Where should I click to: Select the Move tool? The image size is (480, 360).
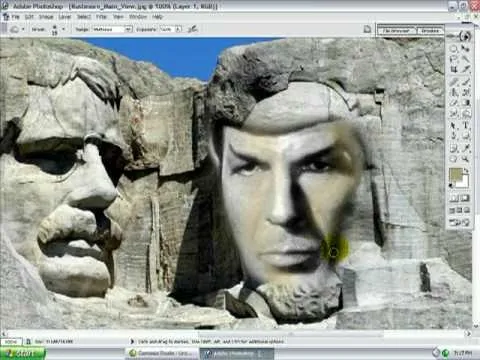(466, 49)
